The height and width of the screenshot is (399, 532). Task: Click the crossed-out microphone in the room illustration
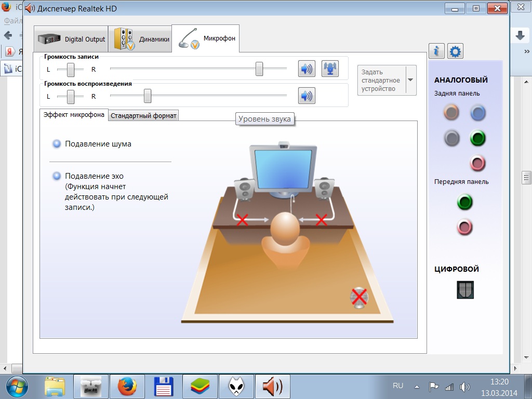[x=359, y=298]
